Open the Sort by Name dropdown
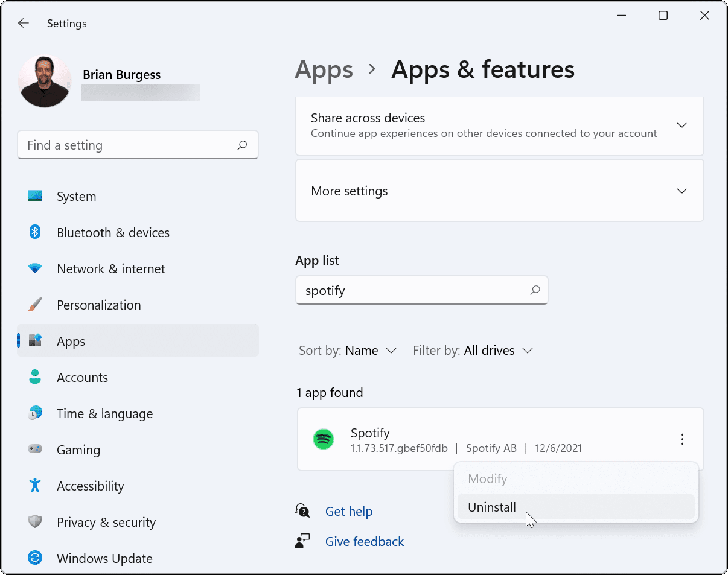This screenshot has height=575, width=728. point(348,351)
